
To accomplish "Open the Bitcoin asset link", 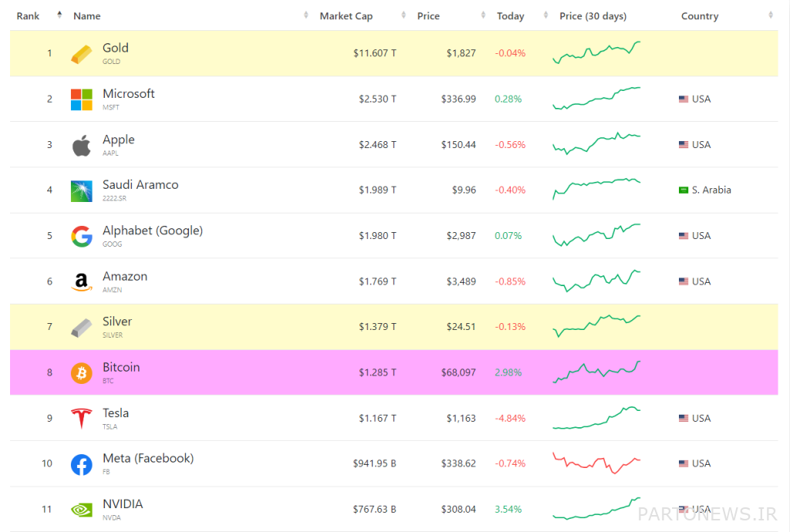I will pyautogui.click(x=121, y=367).
